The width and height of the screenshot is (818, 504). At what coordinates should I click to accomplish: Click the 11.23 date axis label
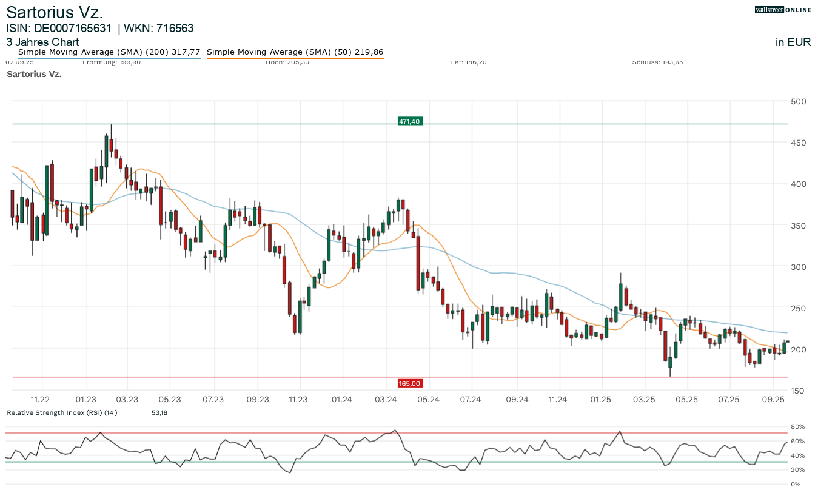click(298, 399)
